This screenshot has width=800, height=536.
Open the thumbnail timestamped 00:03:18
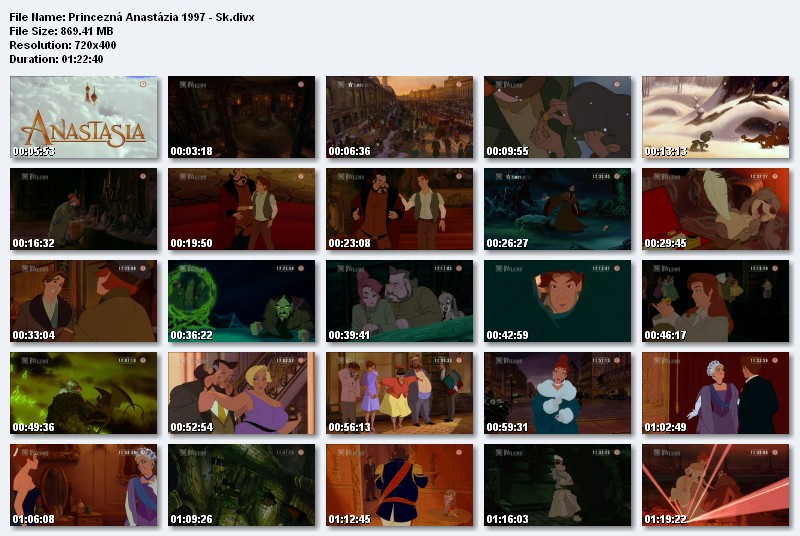pyautogui.click(x=241, y=117)
